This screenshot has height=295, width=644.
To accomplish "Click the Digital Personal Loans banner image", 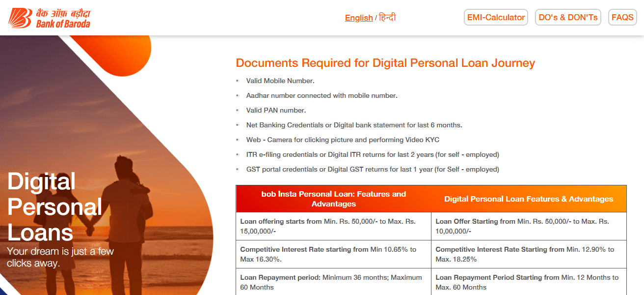I will 107,165.
